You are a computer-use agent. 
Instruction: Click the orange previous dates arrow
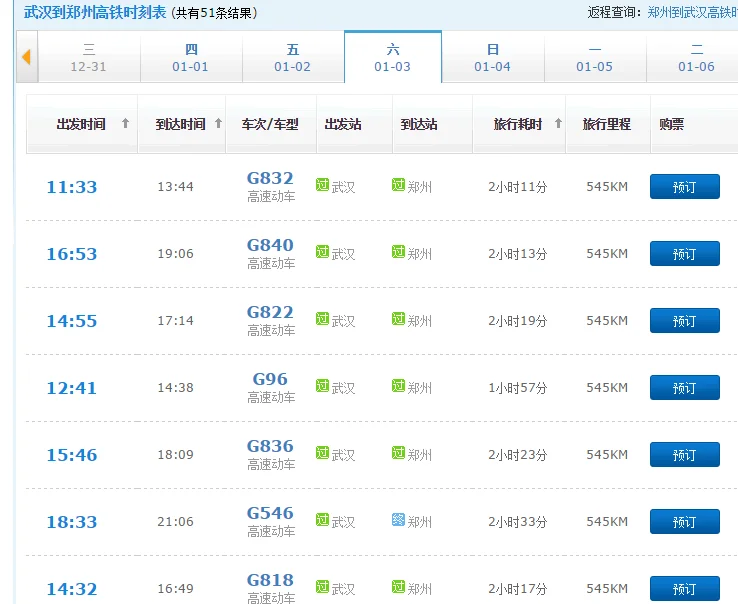click(26, 57)
